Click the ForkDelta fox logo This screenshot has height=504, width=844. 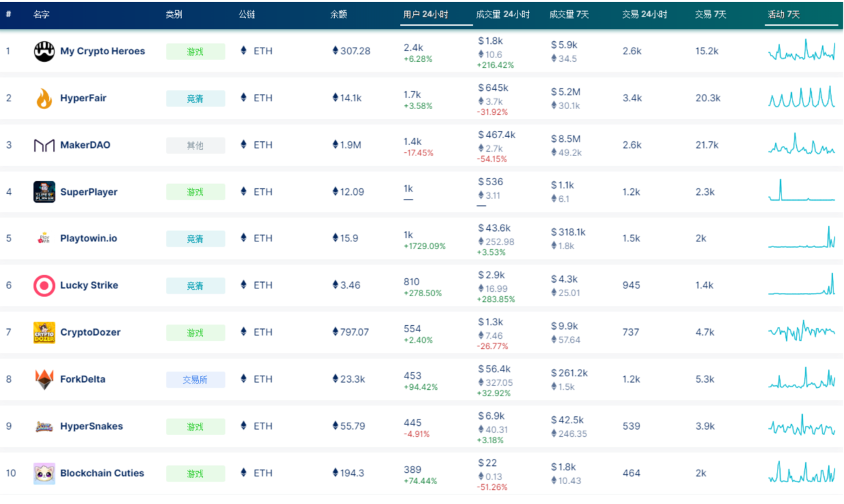point(44,379)
